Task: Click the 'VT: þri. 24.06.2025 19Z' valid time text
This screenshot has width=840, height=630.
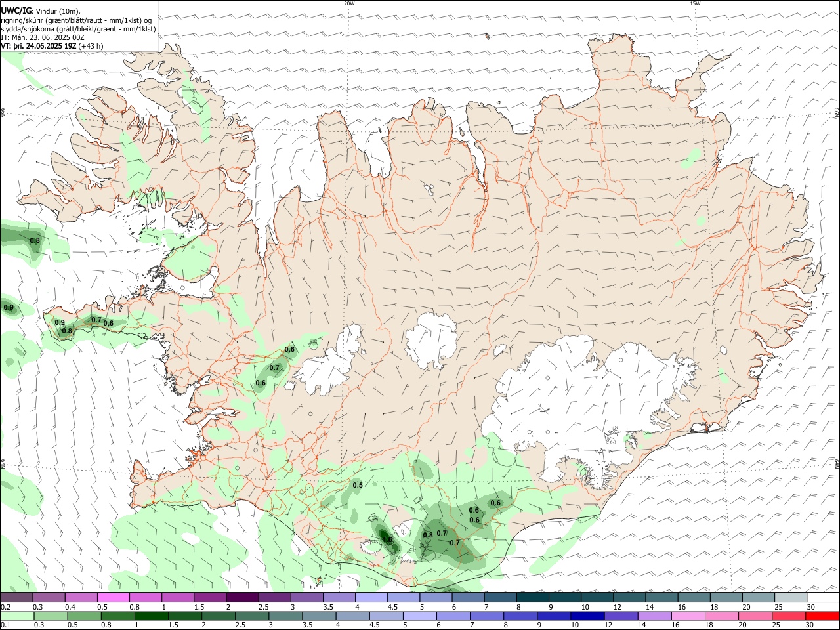Action: pyautogui.click(x=39, y=46)
